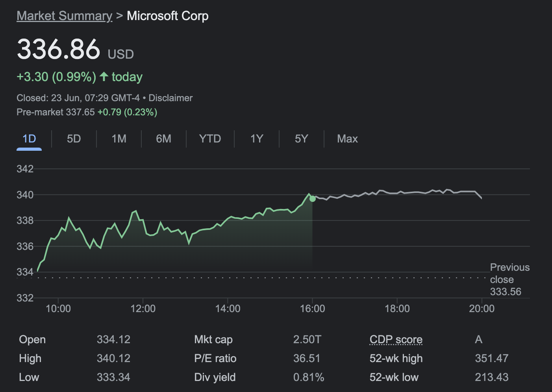The image size is (552, 392).
Task: Click the P/E ratio value 36.51
Action: pyautogui.click(x=307, y=358)
